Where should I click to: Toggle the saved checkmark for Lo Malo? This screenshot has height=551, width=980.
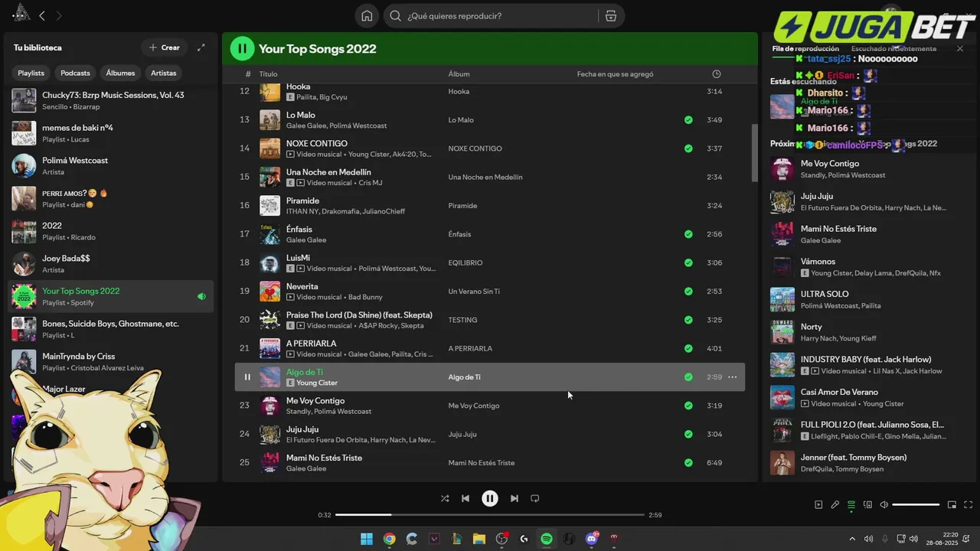pyautogui.click(x=688, y=120)
